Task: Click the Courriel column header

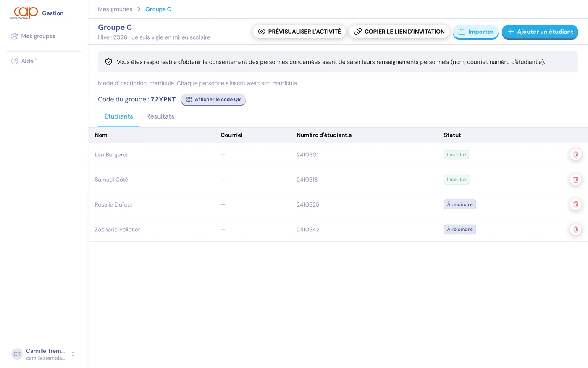Action: pos(232,135)
